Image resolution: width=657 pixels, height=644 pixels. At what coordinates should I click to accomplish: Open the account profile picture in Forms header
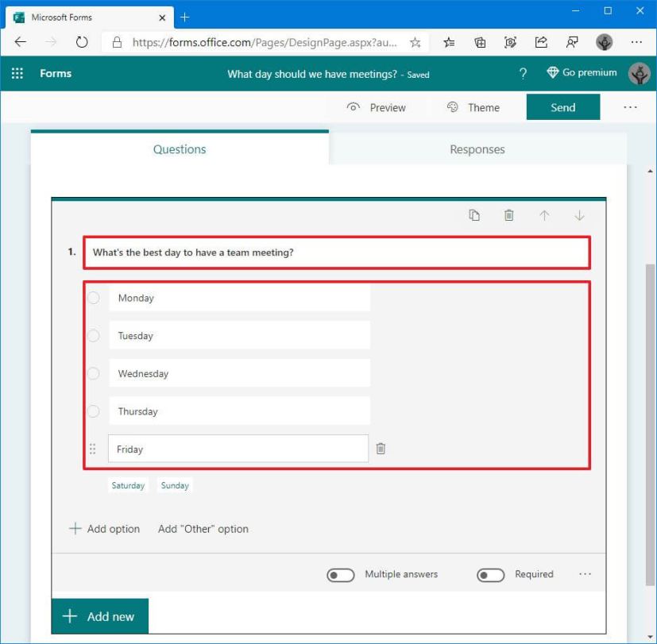(639, 73)
